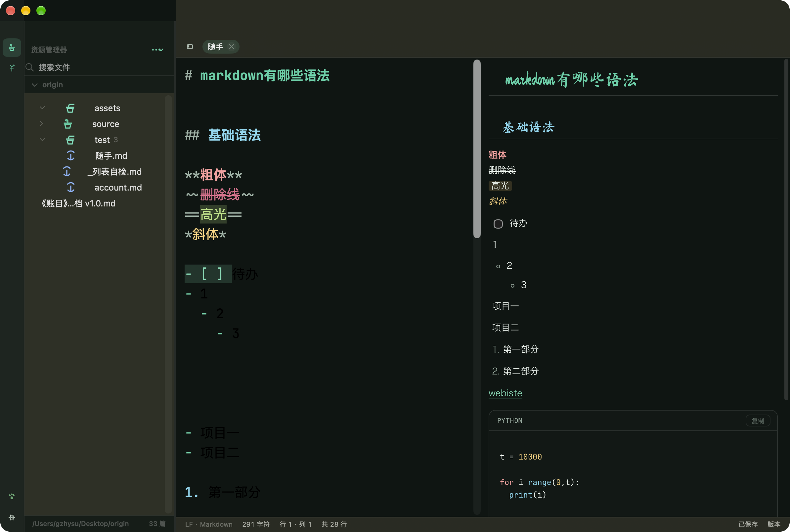Open 版本 in status bar
The image size is (790, 532).
(774, 524)
